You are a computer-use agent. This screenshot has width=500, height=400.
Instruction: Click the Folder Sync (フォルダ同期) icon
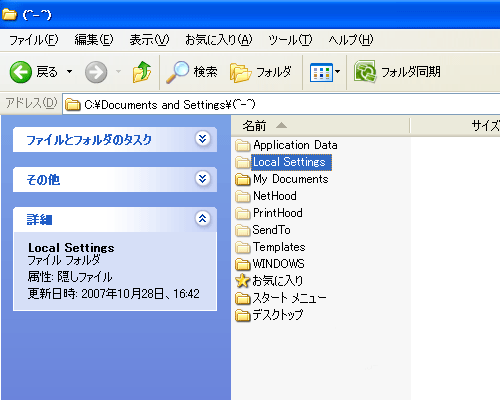click(x=365, y=71)
